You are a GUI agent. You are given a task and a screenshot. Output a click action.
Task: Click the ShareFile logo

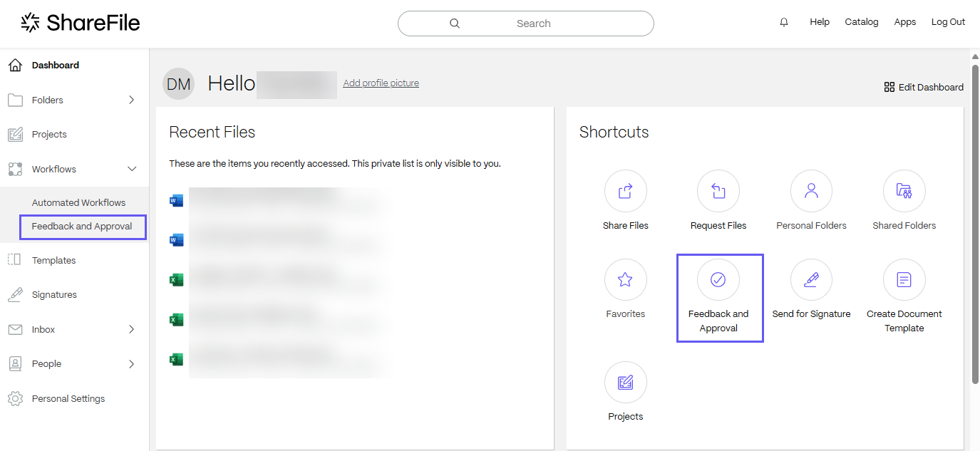(x=80, y=23)
